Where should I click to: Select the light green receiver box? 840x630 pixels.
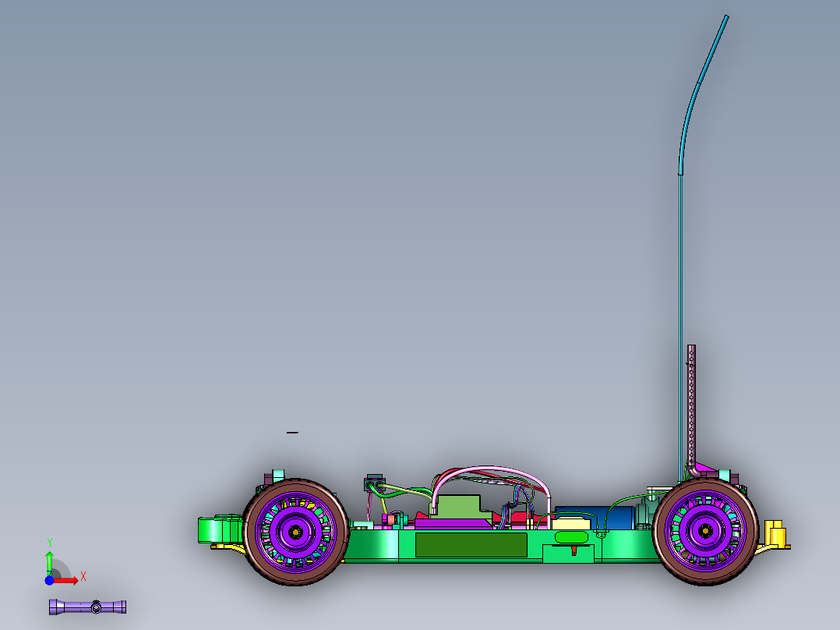tap(460, 507)
